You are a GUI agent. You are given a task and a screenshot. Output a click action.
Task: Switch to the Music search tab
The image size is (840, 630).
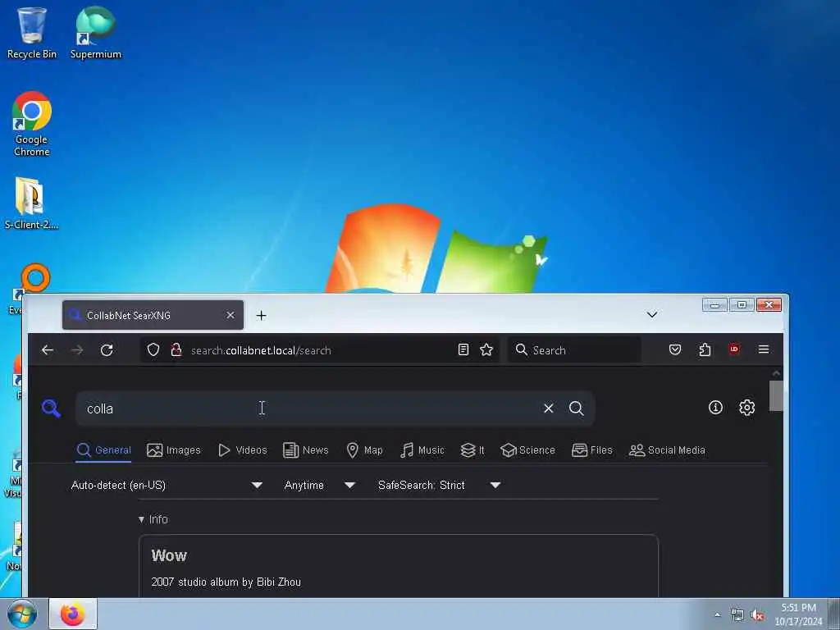click(x=422, y=450)
